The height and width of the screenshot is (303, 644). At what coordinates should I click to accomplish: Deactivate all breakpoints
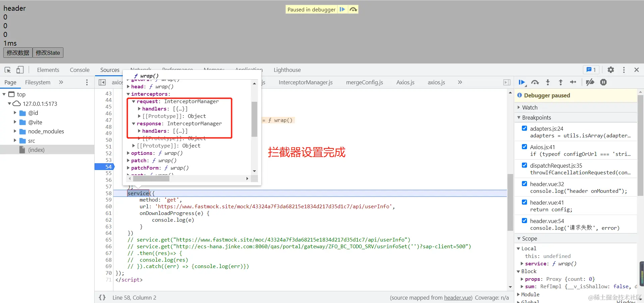tap(590, 82)
